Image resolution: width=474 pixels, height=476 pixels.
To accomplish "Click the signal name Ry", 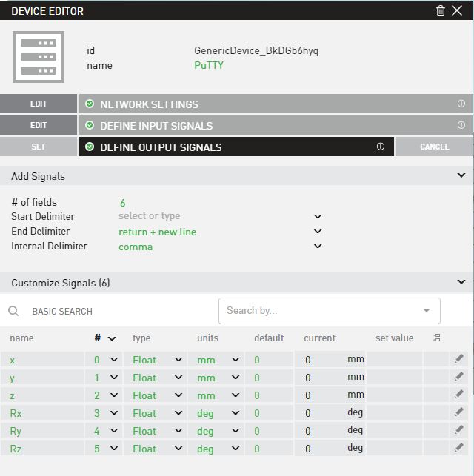I will (16, 431).
